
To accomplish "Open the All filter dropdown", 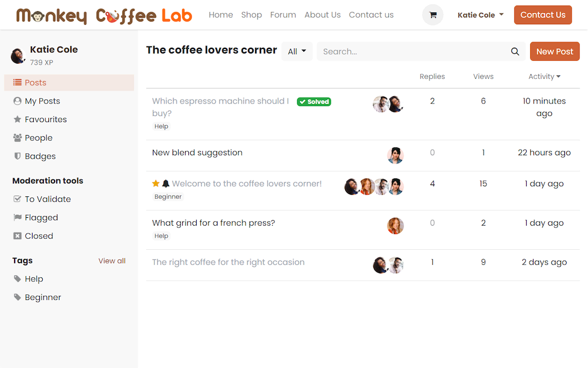I will [x=297, y=51].
